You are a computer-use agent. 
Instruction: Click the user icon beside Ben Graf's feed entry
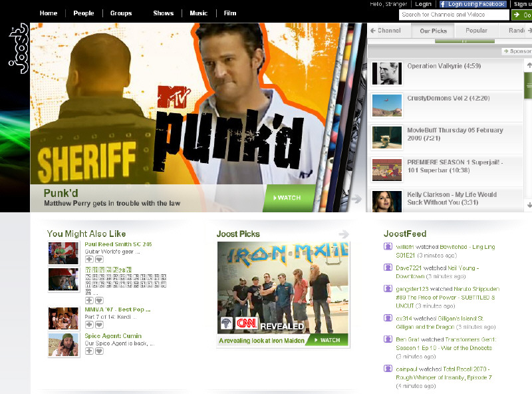pos(388,339)
